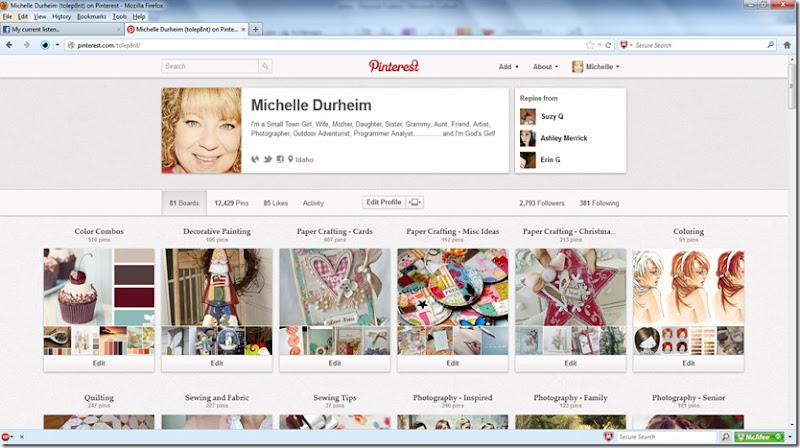Click the forward navigation arrow

pos(27,45)
